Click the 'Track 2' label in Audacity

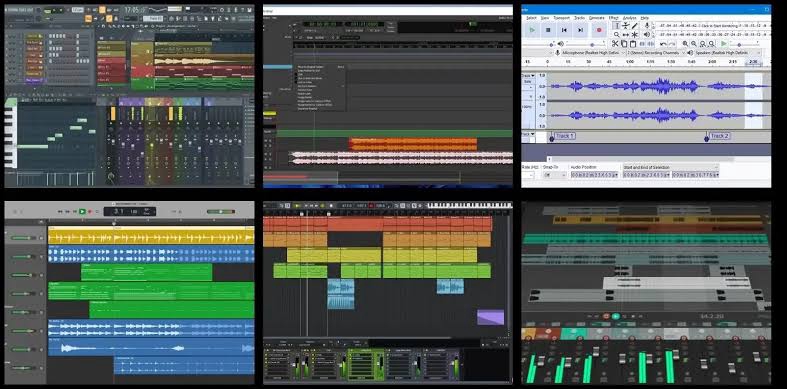(720, 136)
